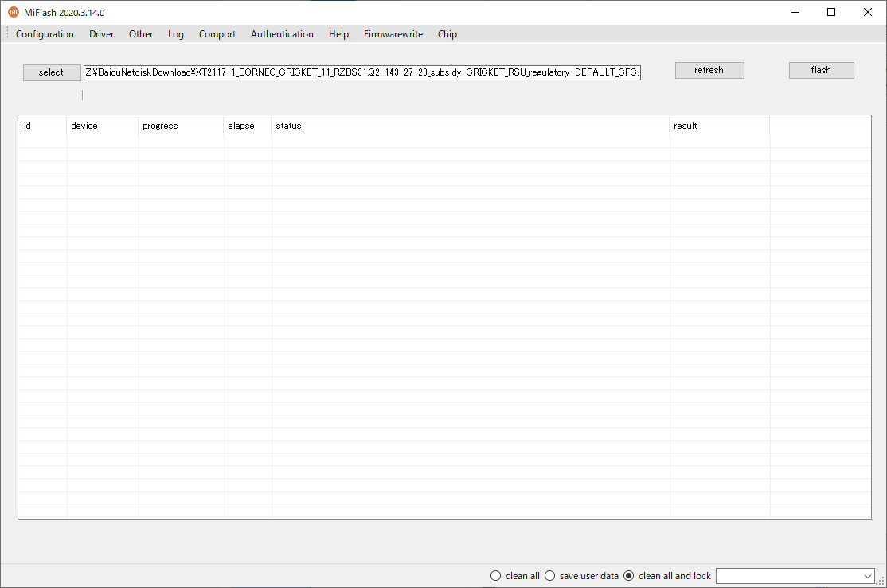Open the Authentication menu
Image resolution: width=887 pixels, height=588 pixels.
pos(282,34)
